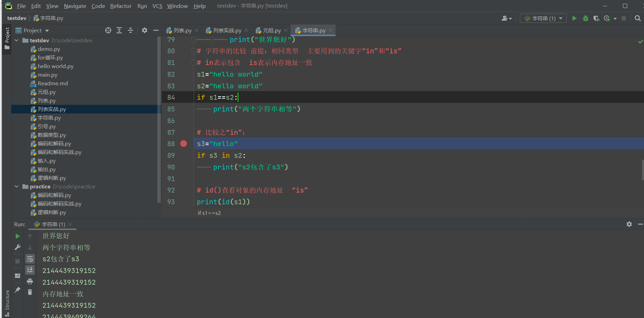Open Search Everywhere magnifier icon

637,18
